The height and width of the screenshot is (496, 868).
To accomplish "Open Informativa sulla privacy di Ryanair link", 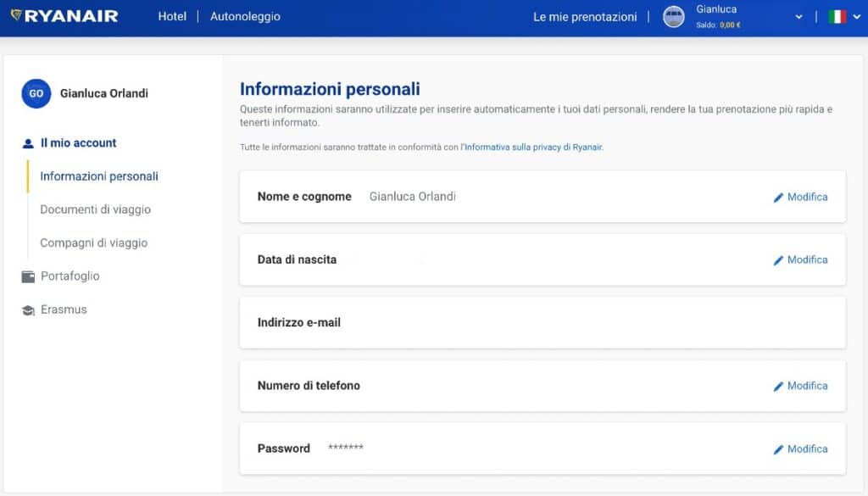I will point(533,148).
